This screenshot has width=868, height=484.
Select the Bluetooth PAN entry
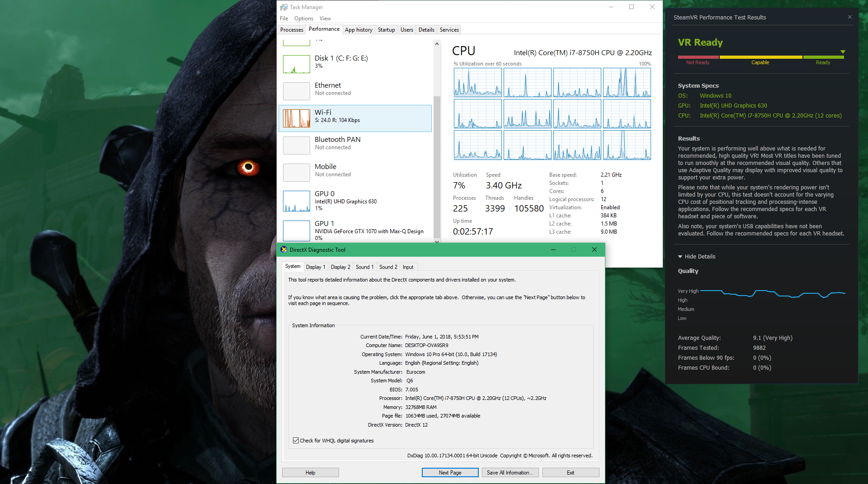pyautogui.click(x=355, y=145)
